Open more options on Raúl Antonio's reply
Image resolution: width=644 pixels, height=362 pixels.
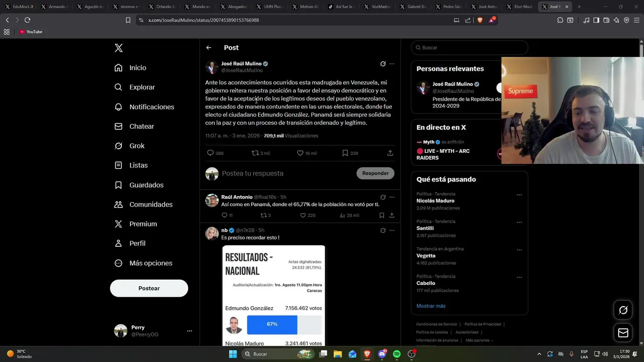(392, 197)
